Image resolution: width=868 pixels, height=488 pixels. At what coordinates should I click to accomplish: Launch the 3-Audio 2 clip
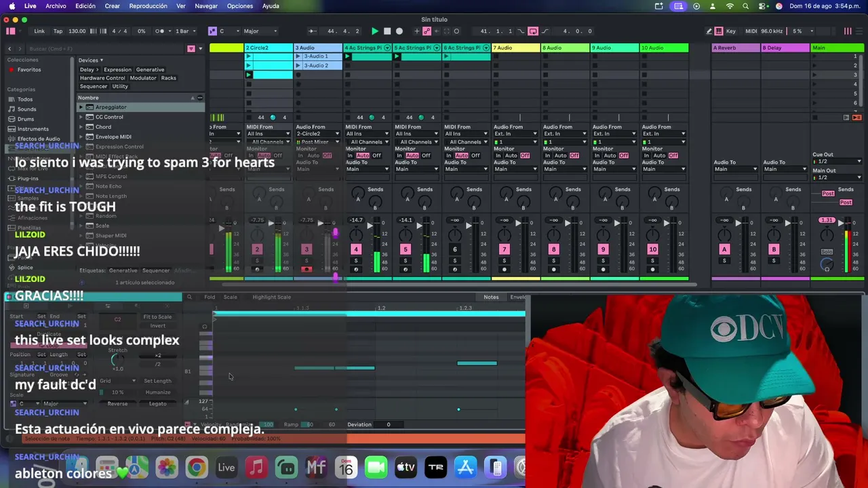[298, 66]
